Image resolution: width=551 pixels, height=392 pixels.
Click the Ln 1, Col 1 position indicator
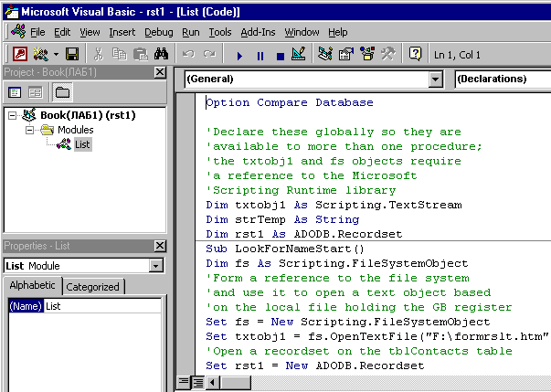point(457,55)
